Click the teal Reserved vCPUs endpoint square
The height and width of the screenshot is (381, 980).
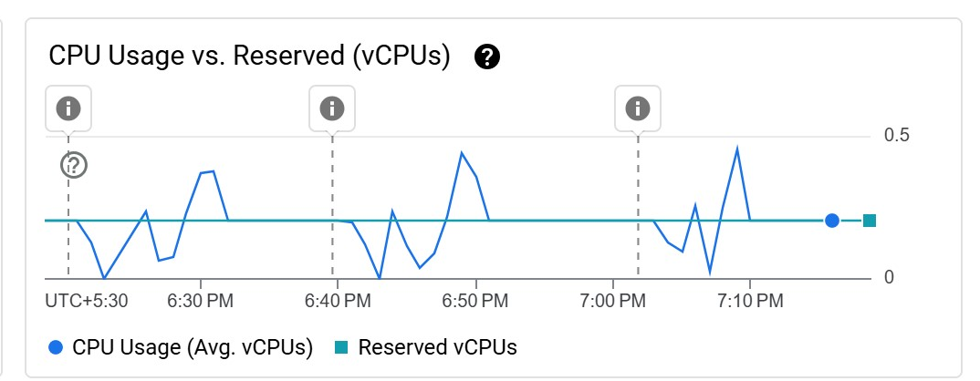pos(870,221)
